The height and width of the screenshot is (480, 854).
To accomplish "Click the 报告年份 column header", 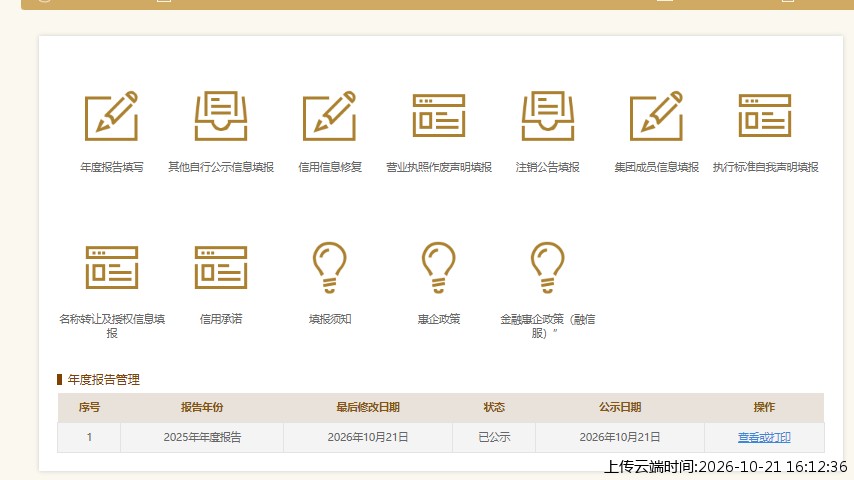I will 202,407.
